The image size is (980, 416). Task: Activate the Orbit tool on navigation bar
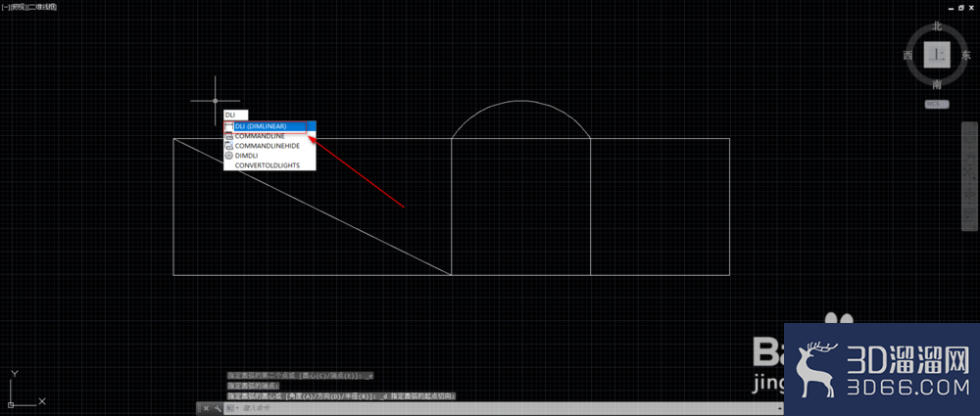click(969, 194)
